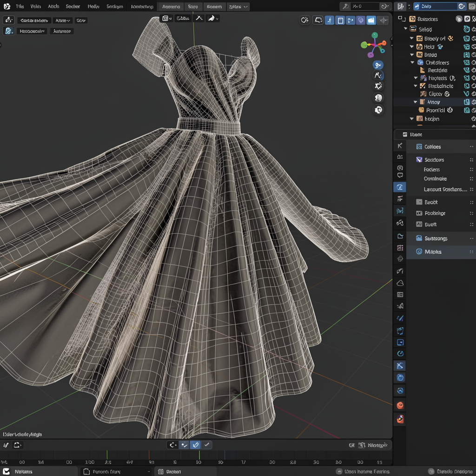Open the proportional editing falloff dropdown
The image size is (476, 476).
tap(213, 18)
